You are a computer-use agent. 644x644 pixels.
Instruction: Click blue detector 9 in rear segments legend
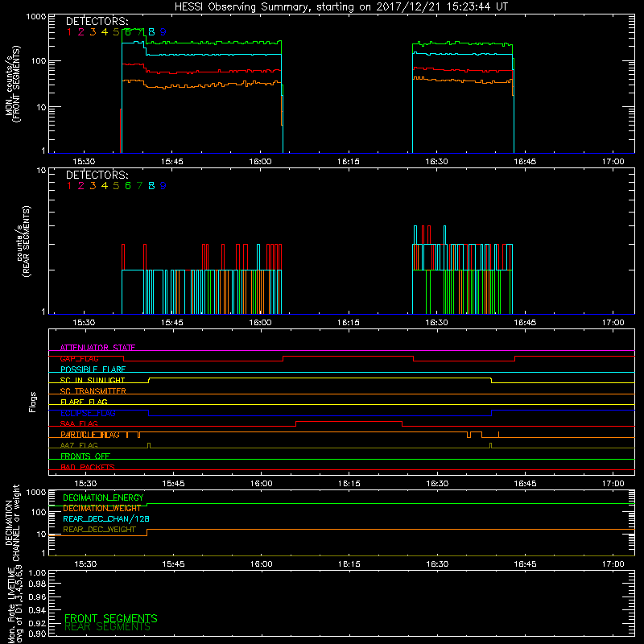163,186
